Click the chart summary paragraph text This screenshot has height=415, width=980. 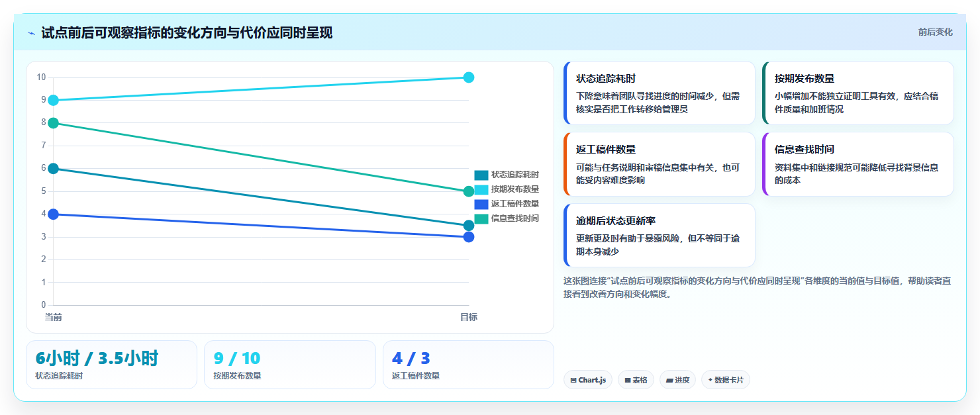click(x=758, y=287)
